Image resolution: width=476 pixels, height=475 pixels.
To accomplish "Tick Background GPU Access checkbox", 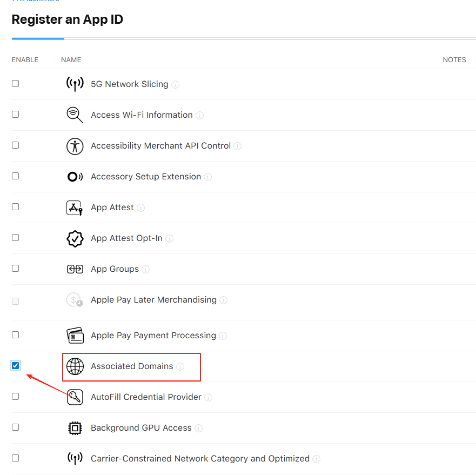I will (x=16, y=427).
